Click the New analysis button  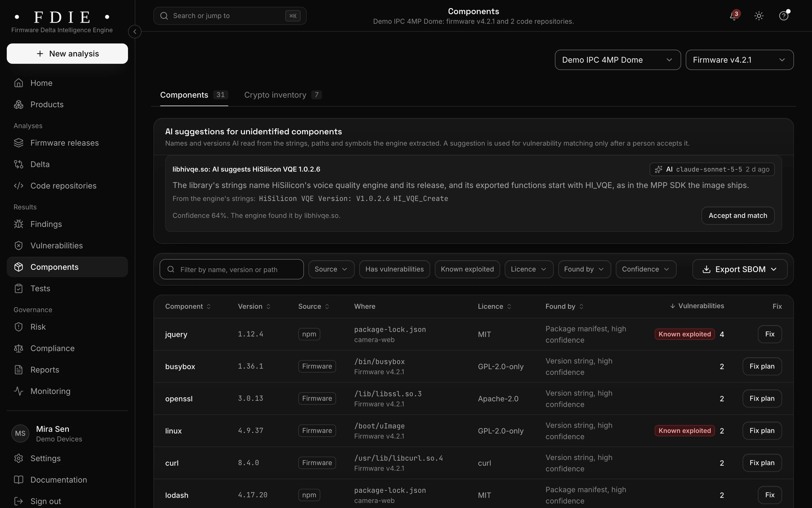tap(67, 54)
